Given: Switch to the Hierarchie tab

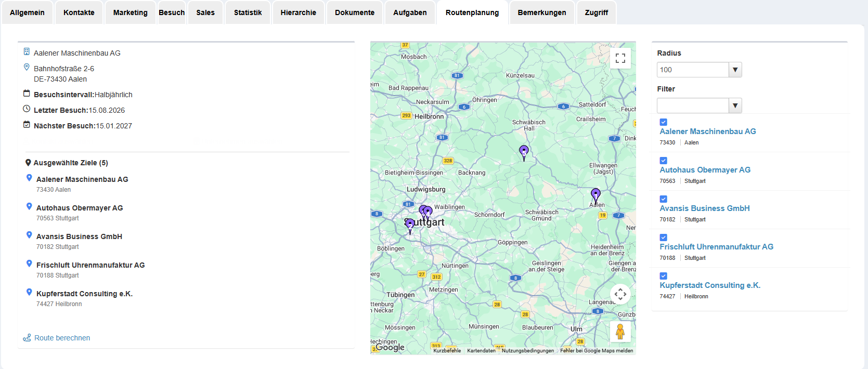Looking at the screenshot, I should [x=298, y=12].
